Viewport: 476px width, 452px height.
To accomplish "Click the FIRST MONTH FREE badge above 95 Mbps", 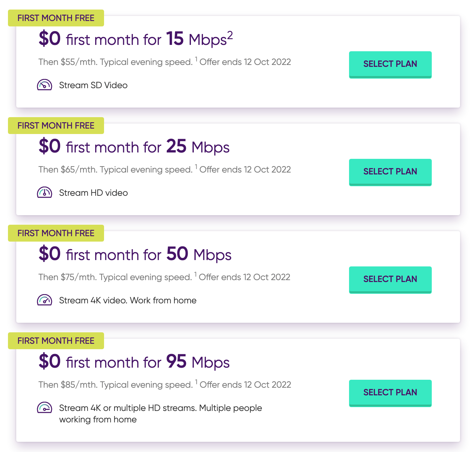I will pos(56,341).
